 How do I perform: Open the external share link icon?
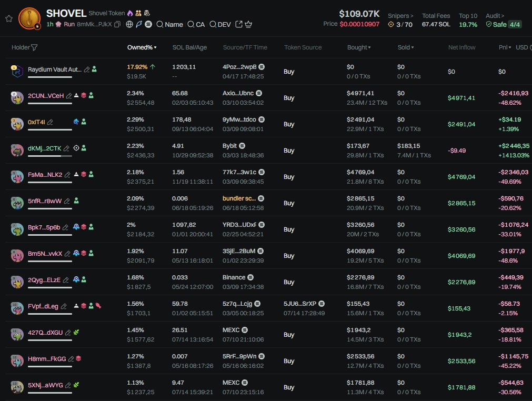pyautogui.click(x=239, y=24)
